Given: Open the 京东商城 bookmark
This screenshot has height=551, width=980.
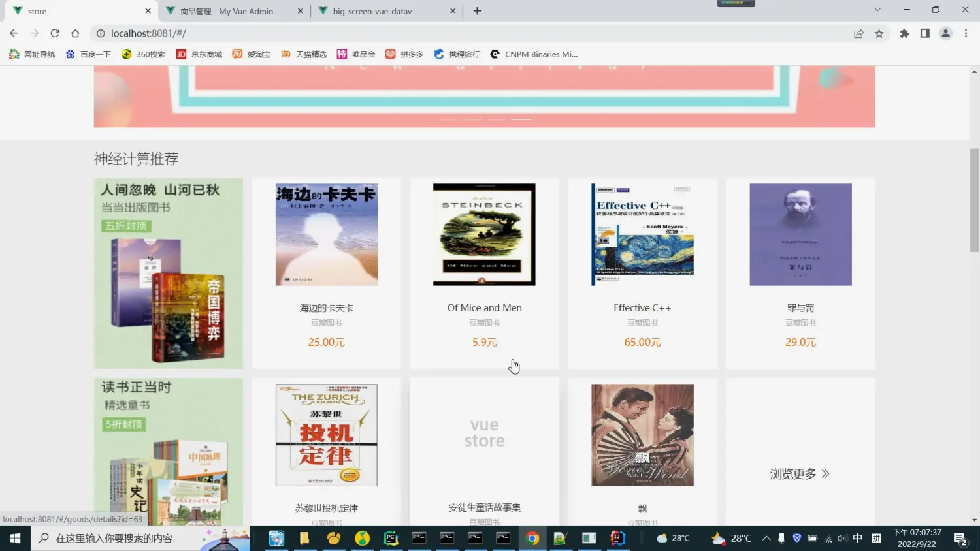Looking at the screenshot, I should point(199,54).
